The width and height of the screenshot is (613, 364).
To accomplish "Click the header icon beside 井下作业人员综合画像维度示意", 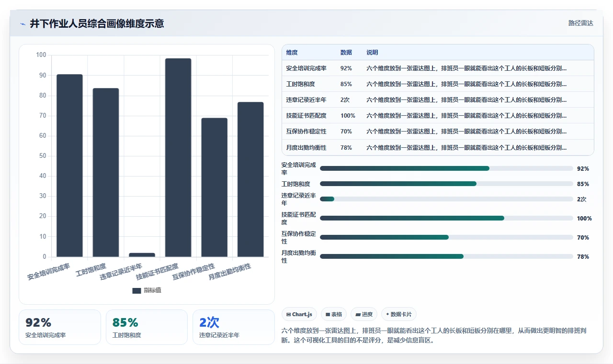I will 23,23.
